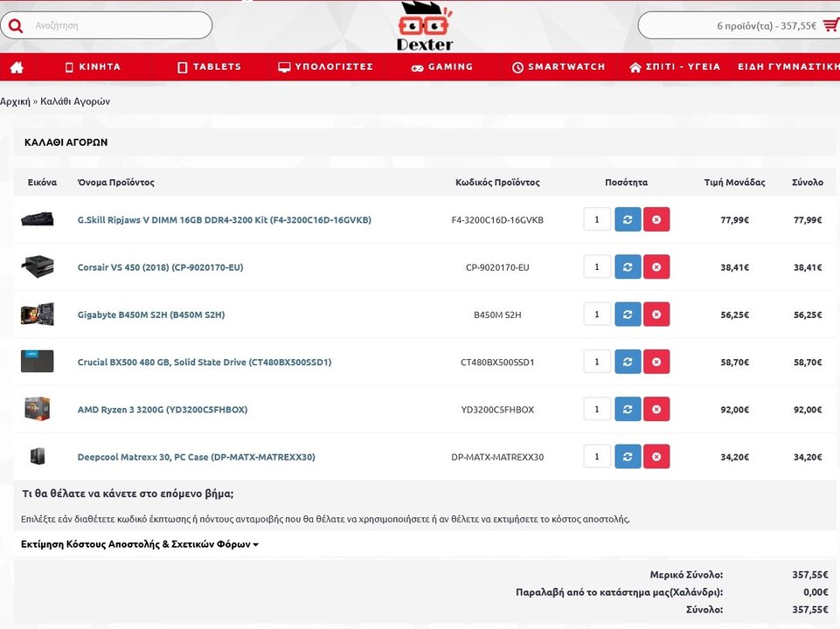This screenshot has height=629, width=840.
Task: Update quantity for Crucial BX500 row
Action: (x=628, y=362)
